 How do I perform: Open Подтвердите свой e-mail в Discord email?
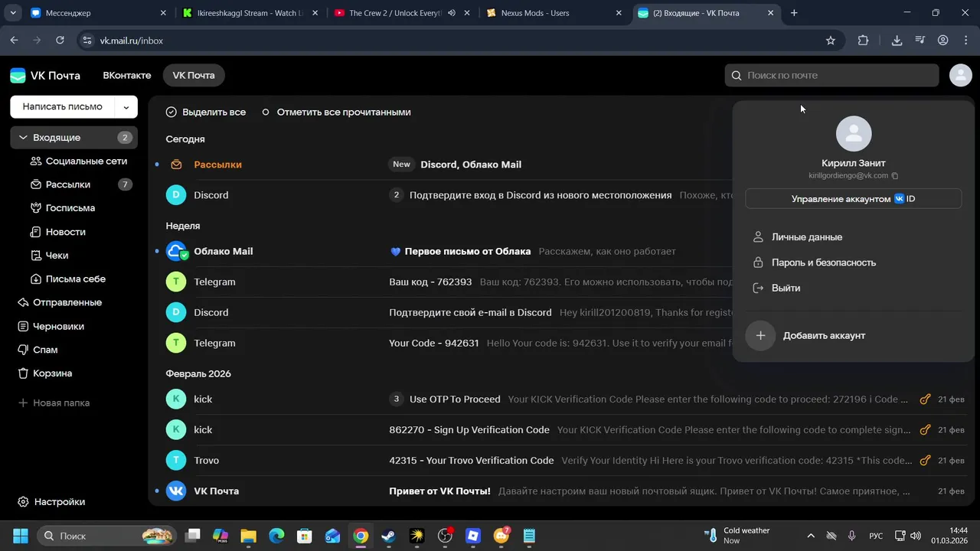pos(470,312)
